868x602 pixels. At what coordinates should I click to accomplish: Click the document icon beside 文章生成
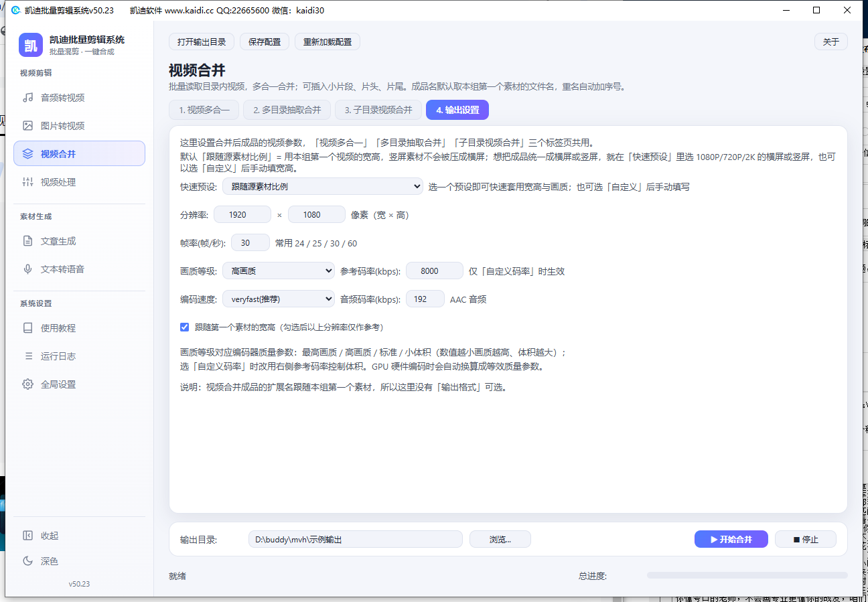point(27,241)
